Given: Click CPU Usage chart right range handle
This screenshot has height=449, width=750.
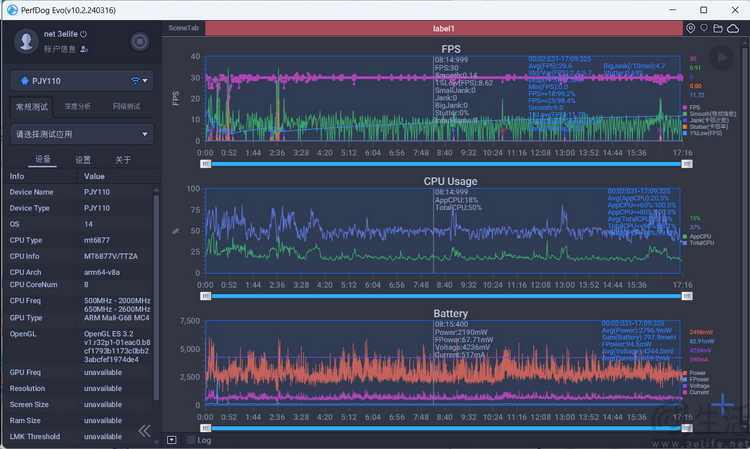Looking at the screenshot, I should coord(687,296).
